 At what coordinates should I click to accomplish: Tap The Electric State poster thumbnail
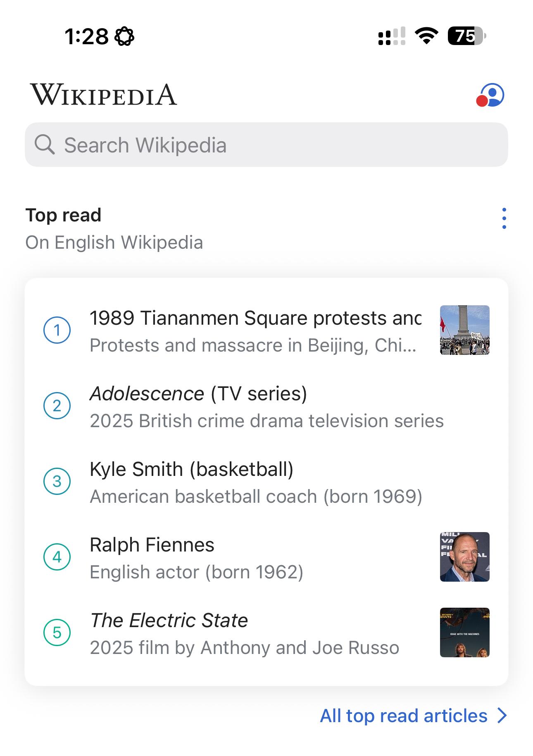pos(465,632)
